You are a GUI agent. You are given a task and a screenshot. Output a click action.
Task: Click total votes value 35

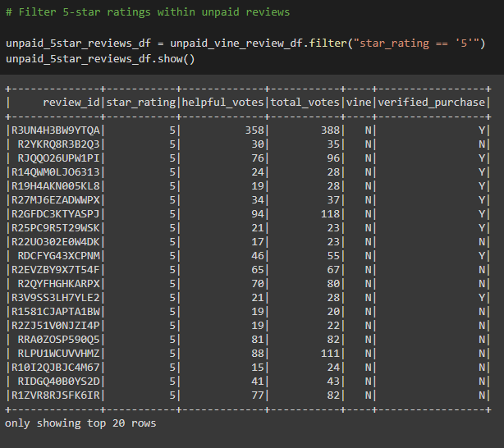coord(333,144)
